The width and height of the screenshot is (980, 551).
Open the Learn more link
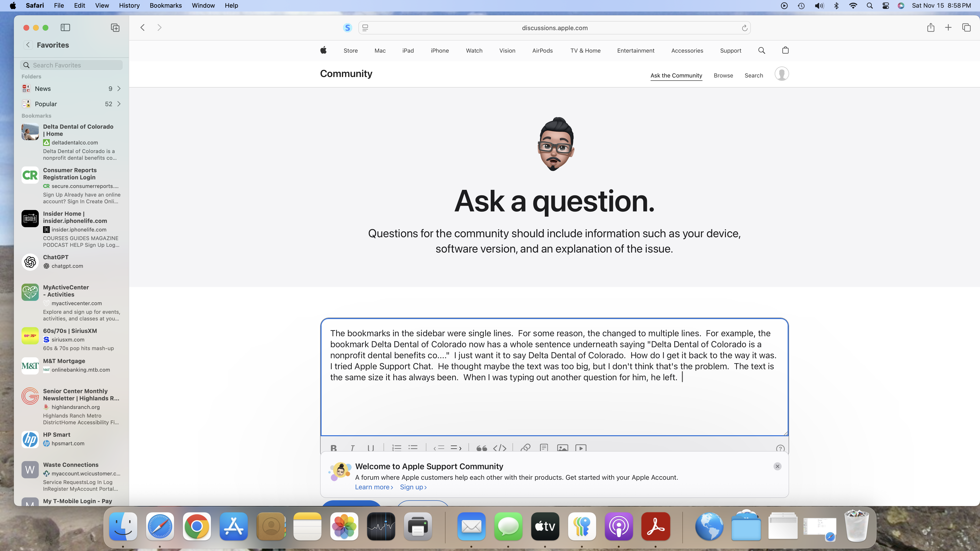(373, 487)
